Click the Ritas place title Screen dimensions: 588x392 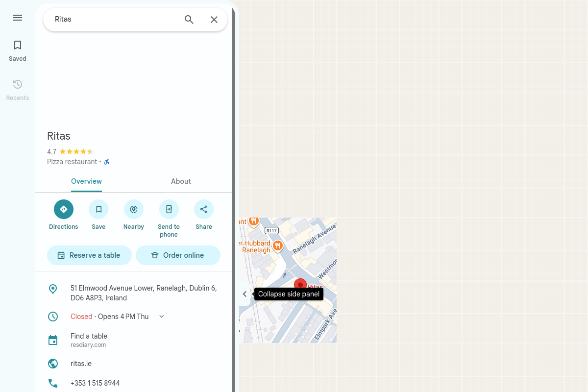point(59,136)
